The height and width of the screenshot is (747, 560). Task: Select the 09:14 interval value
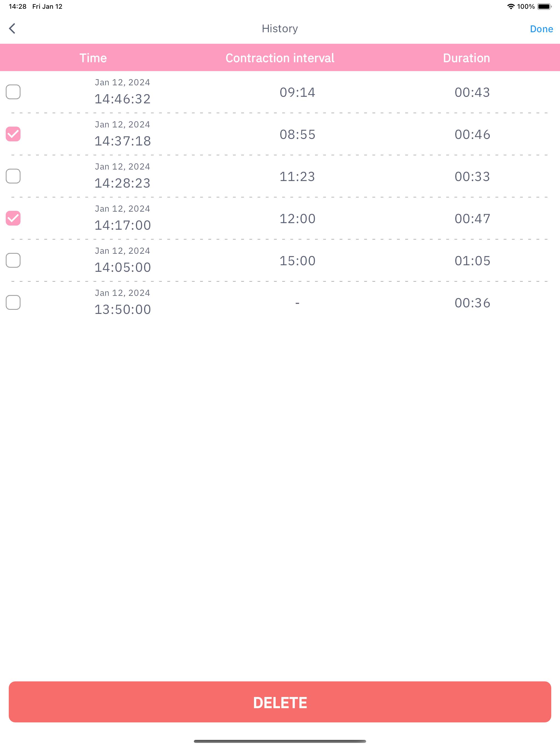point(297,92)
